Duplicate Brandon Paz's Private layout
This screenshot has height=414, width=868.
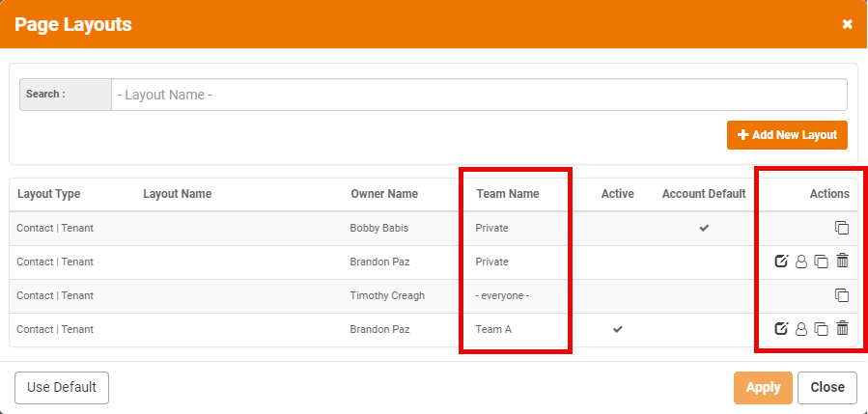click(822, 262)
